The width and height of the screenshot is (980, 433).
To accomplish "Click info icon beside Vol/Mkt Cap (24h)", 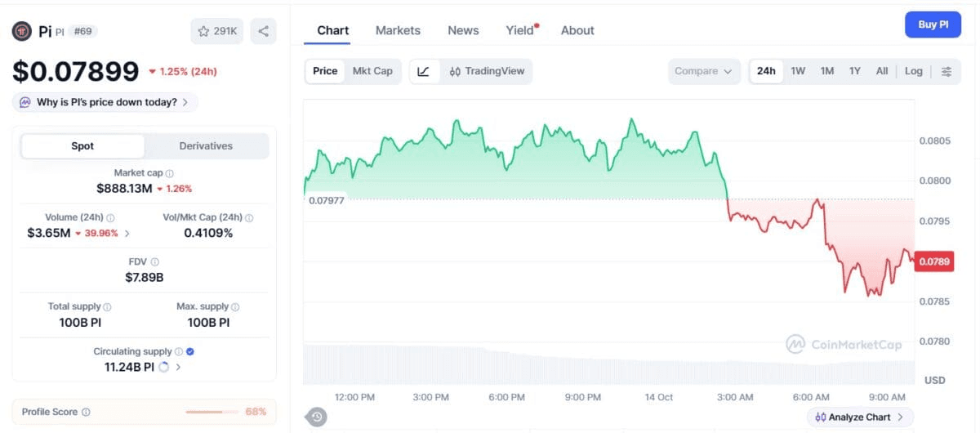I will click(x=249, y=218).
